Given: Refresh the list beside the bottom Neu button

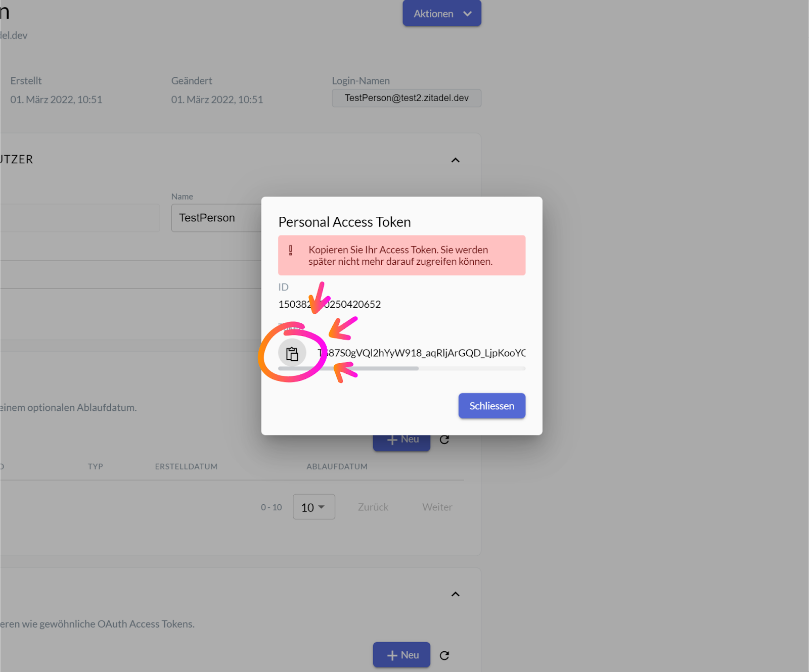Looking at the screenshot, I should click(444, 655).
